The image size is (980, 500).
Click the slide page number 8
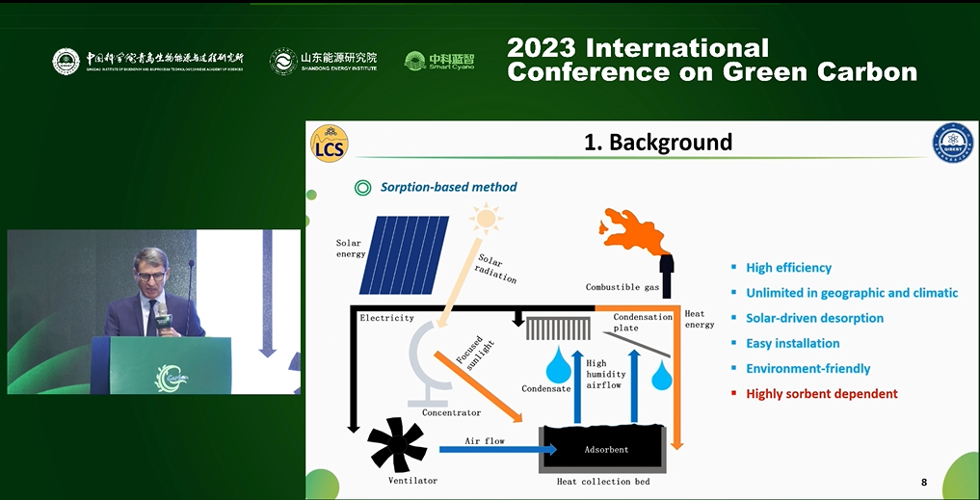click(924, 482)
